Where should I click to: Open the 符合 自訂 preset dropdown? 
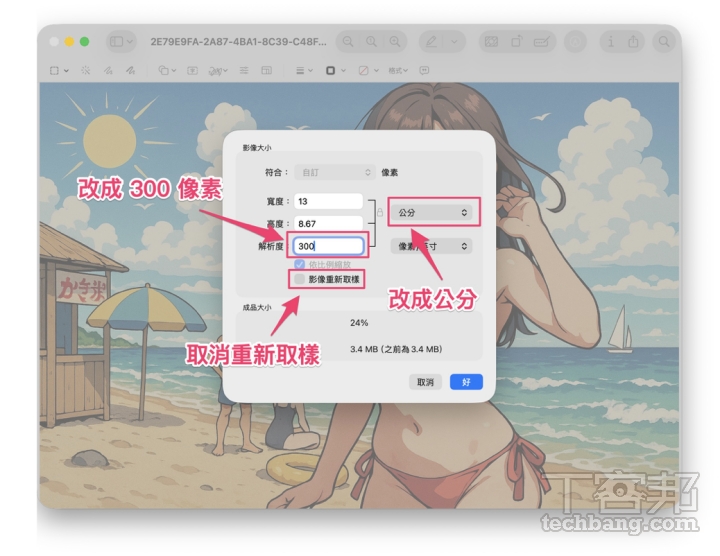click(335, 173)
